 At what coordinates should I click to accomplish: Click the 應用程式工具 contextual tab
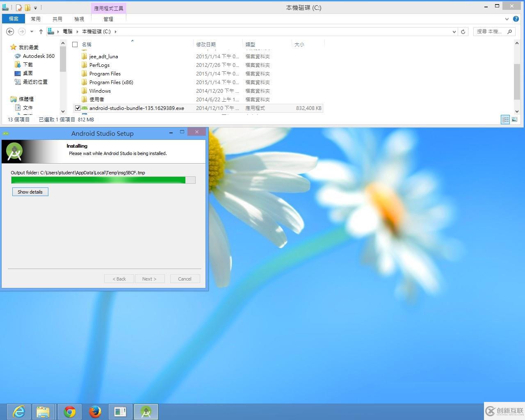(x=108, y=8)
